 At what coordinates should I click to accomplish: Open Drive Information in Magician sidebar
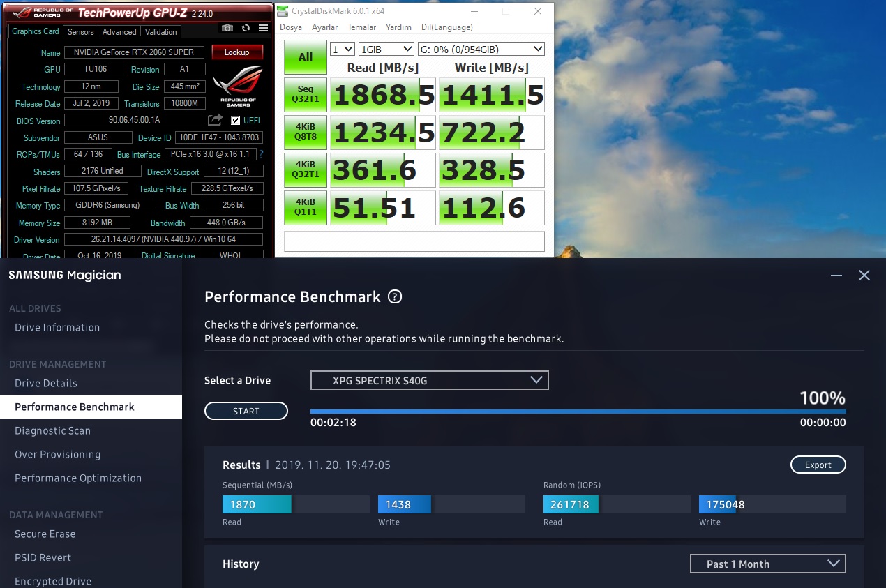57,327
